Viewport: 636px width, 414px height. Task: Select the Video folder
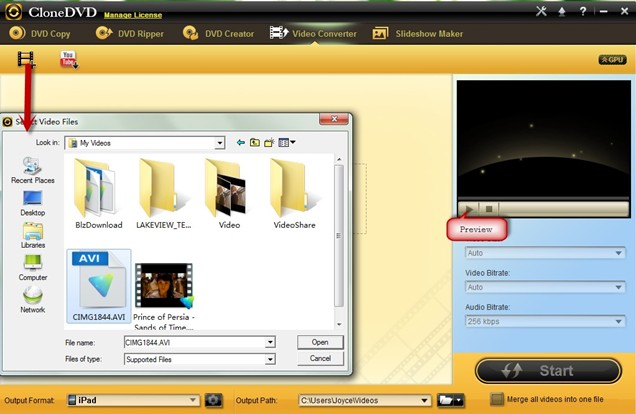point(229,194)
